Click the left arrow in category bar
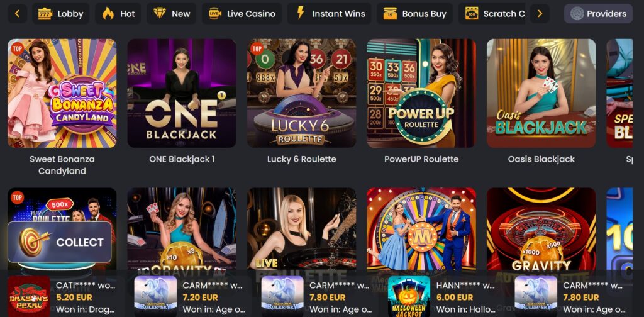 click(17, 14)
